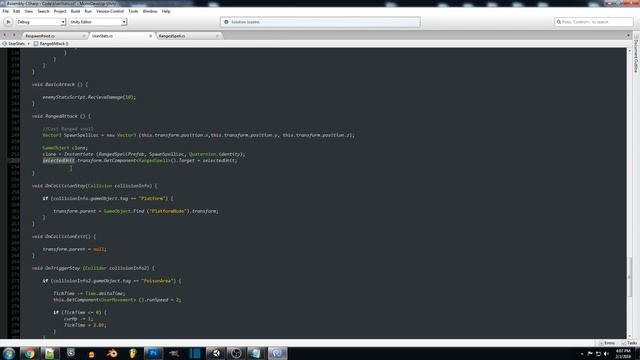Viewport: 640px width, 360px height.
Task: Click the next tab navigation arrow
Action: coord(14,36)
